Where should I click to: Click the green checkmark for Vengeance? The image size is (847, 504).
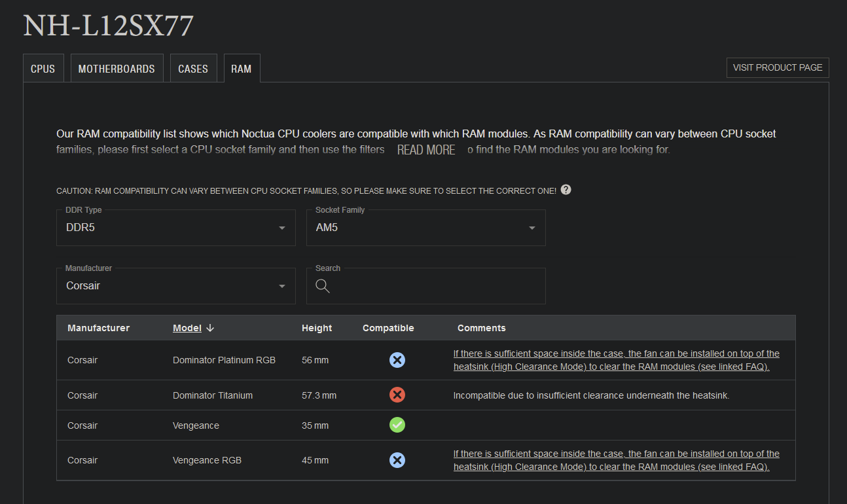point(397,425)
